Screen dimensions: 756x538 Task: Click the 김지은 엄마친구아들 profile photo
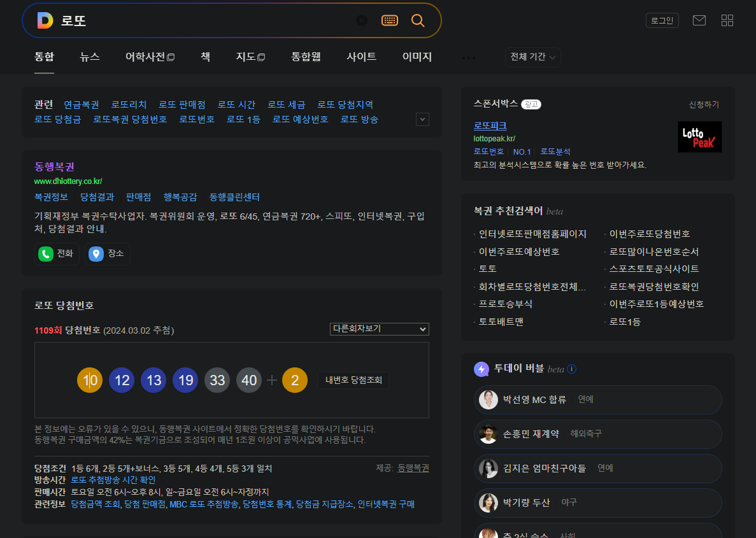point(489,468)
